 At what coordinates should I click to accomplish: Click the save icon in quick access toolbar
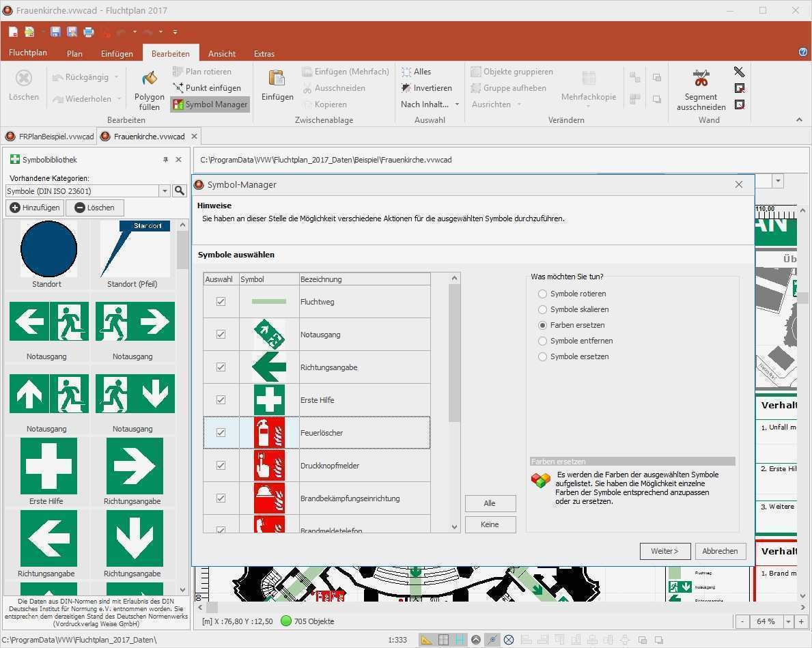pyautogui.click(x=55, y=32)
